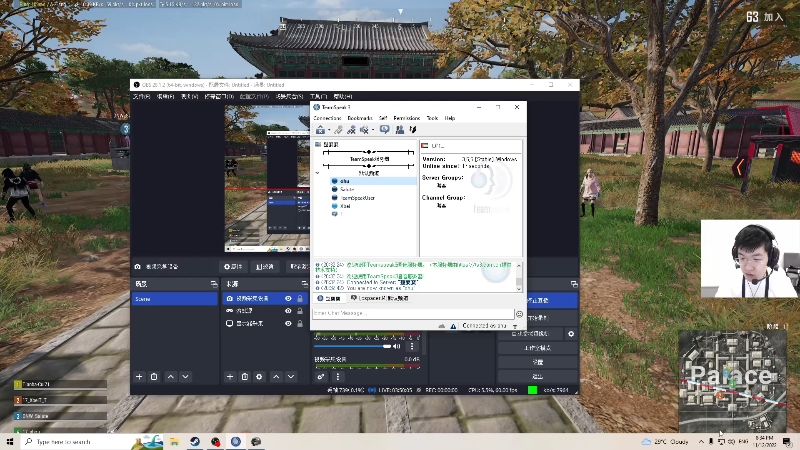Select the Scene entry in OBS scenes
The height and width of the screenshot is (450, 800).
pyautogui.click(x=174, y=299)
